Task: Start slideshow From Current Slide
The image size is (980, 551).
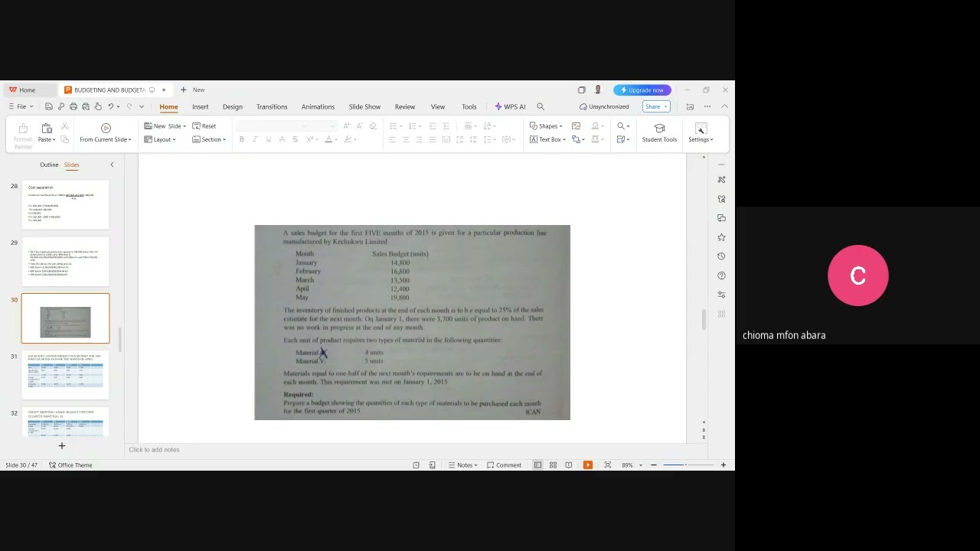Action: click(x=106, y=132)
